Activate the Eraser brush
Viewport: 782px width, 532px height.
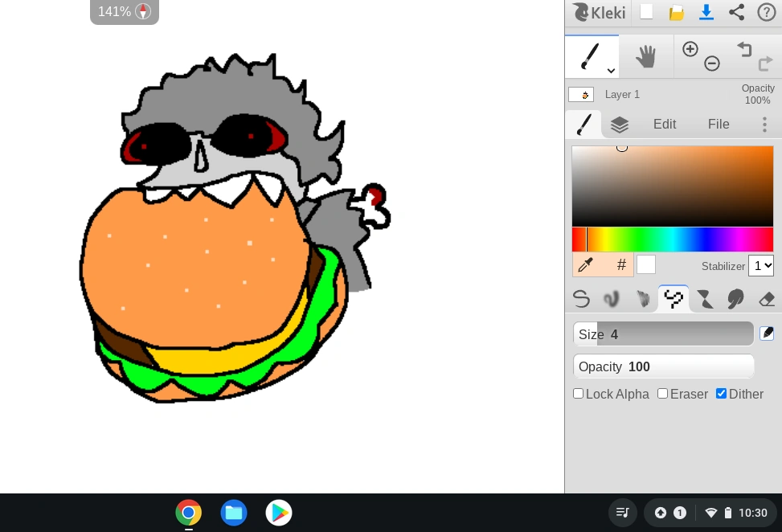tap(765, 298)
